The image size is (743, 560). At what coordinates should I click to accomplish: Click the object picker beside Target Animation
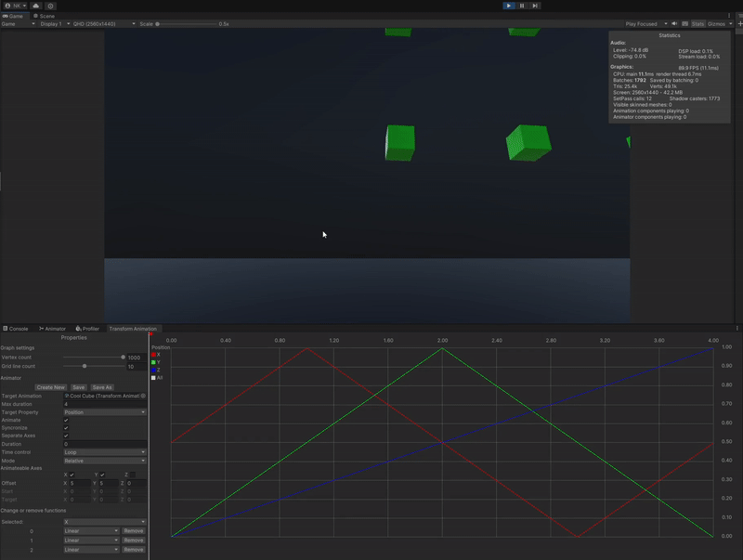point(143,396)
